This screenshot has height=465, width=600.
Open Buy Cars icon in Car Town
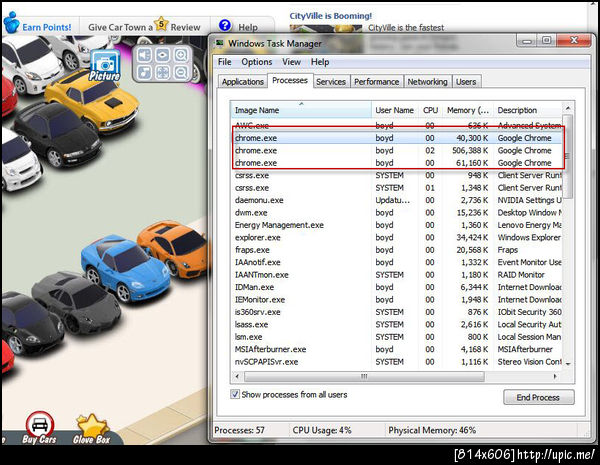click(40, 428)
